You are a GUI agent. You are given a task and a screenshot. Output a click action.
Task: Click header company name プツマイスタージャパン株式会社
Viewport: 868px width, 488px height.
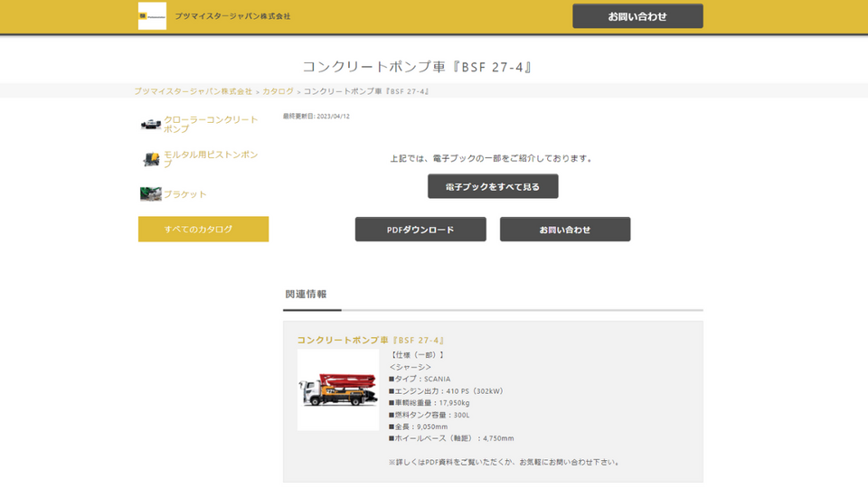point(232,16)
